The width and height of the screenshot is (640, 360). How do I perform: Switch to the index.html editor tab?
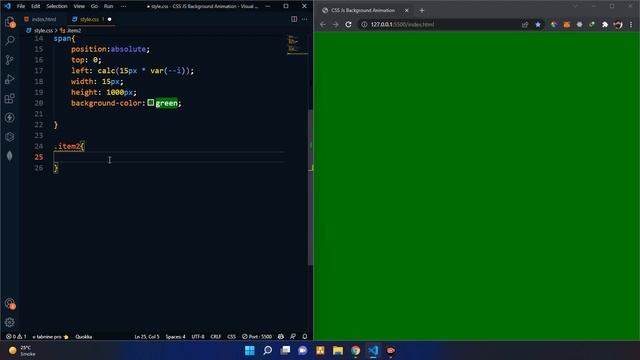[44, 19]
